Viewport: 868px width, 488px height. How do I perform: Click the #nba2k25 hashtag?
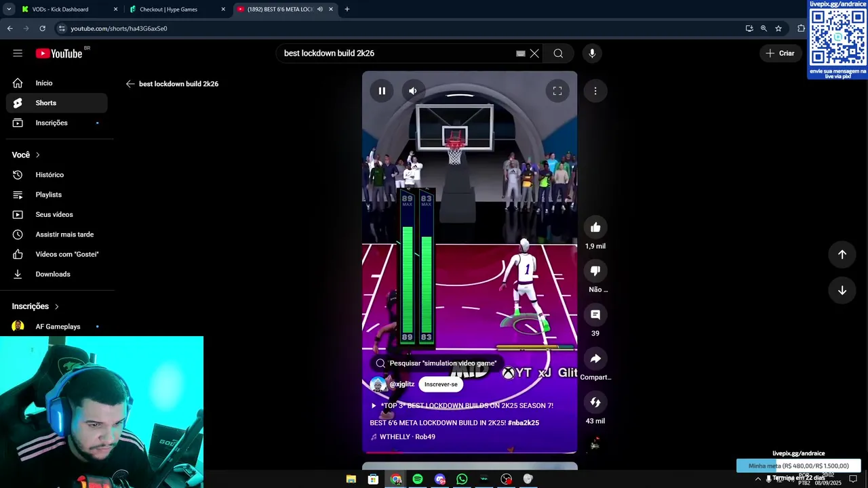coord(524,423)
